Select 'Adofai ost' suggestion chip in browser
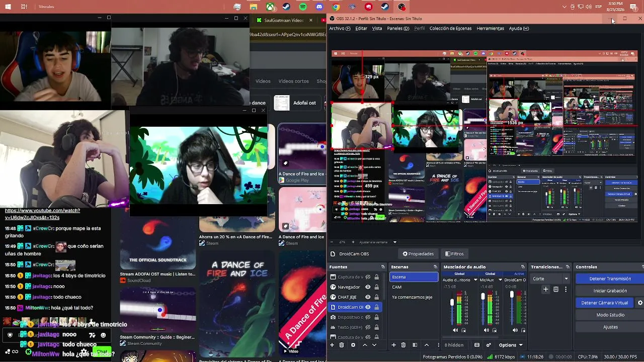The image size is (644, 362). pyautogui.click(x=297, y=103)
